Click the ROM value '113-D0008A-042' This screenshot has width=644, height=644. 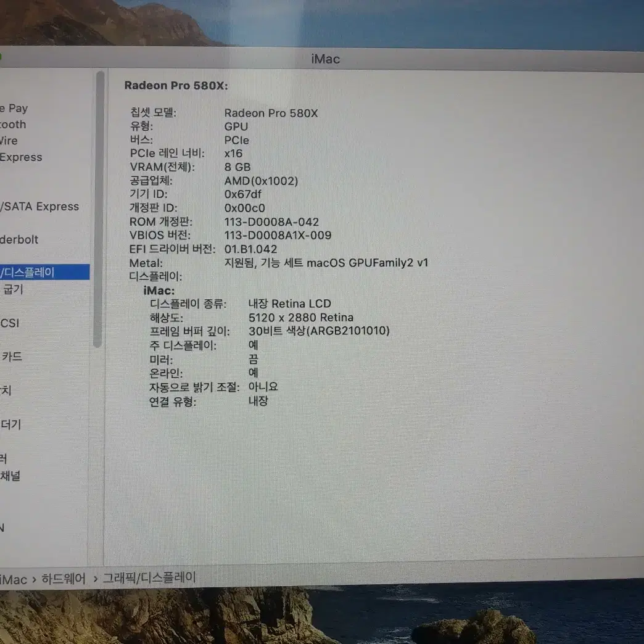click(271, 222)
